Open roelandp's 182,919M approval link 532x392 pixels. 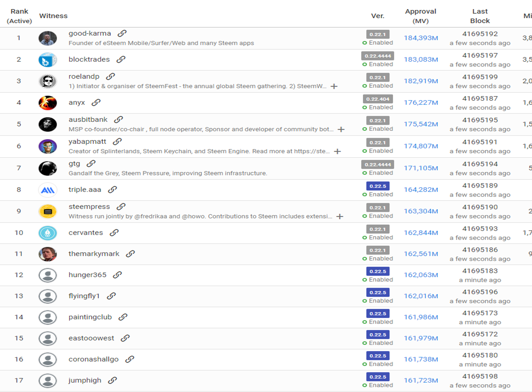(421, 81)
